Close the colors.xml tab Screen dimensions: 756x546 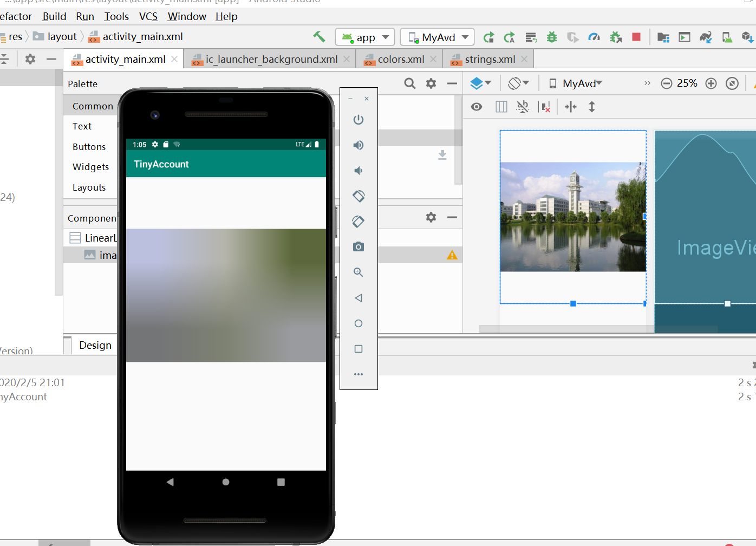coord(433,59)
